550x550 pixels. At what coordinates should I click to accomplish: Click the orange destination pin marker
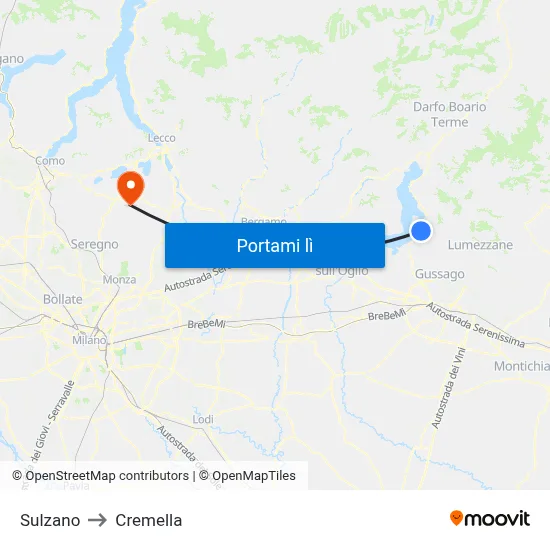pyautogui.click(x=130, y=188)
